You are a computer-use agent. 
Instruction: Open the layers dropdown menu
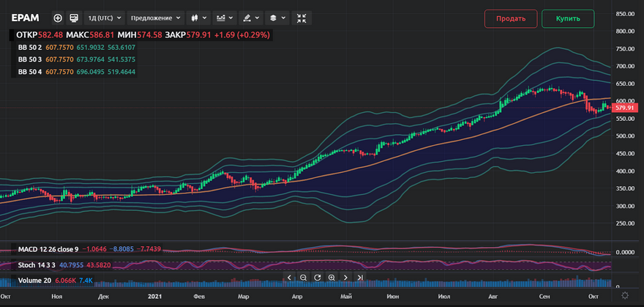[x=277, y=18]
